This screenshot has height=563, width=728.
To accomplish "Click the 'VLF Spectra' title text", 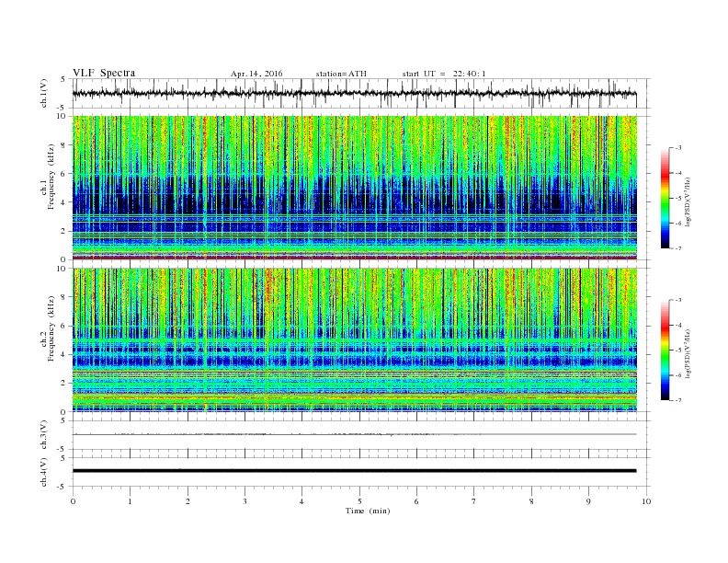I will (x=104, y=73).
